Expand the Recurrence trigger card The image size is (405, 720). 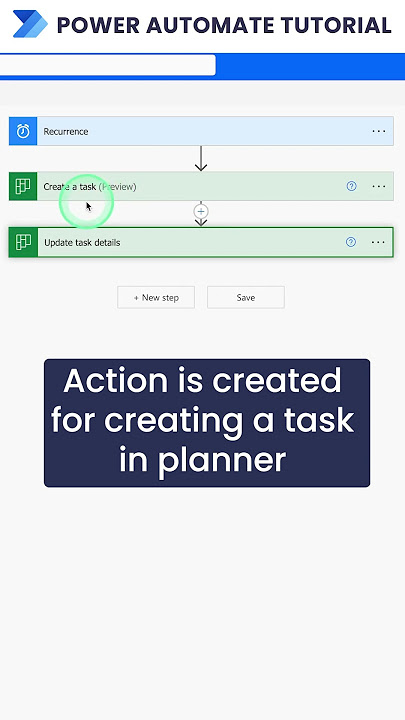201,131
